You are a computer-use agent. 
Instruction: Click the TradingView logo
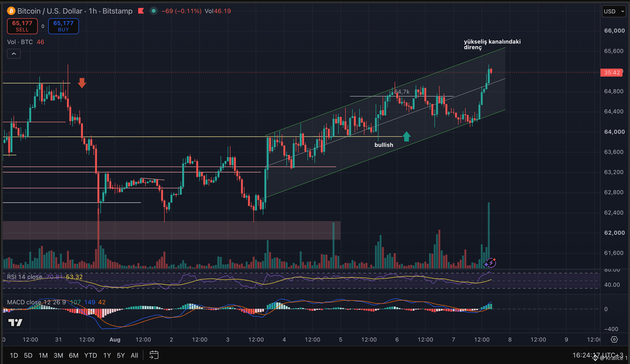15,323
